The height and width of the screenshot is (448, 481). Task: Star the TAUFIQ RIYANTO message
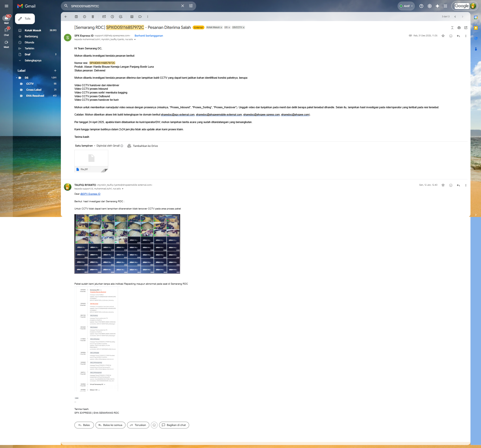pos(443,185)
